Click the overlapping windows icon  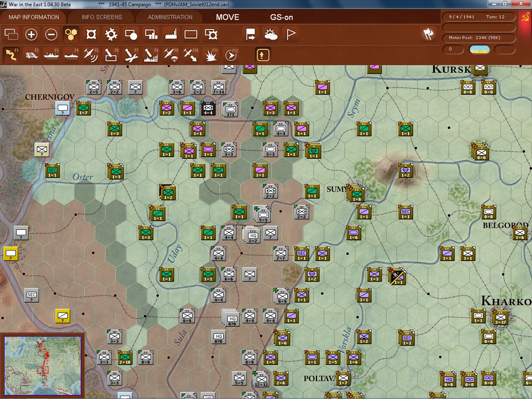pyautogui.click(x=11, y=34)
